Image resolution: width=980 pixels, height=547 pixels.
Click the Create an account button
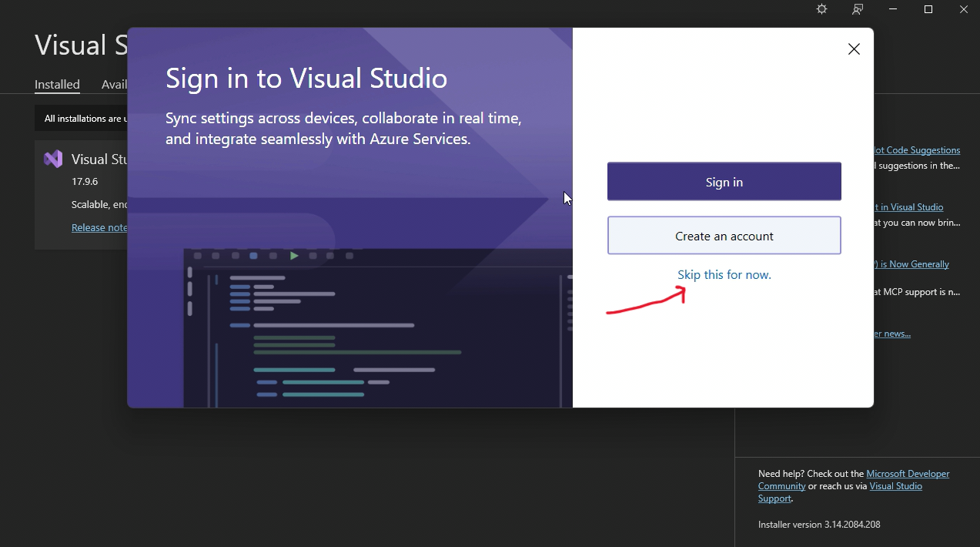pos(724,236)
